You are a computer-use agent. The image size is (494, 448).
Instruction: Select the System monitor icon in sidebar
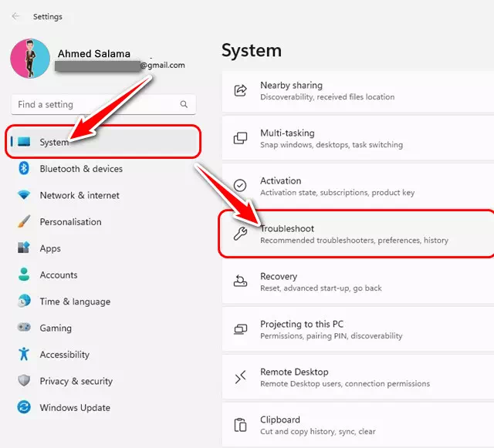coord(24,142)
